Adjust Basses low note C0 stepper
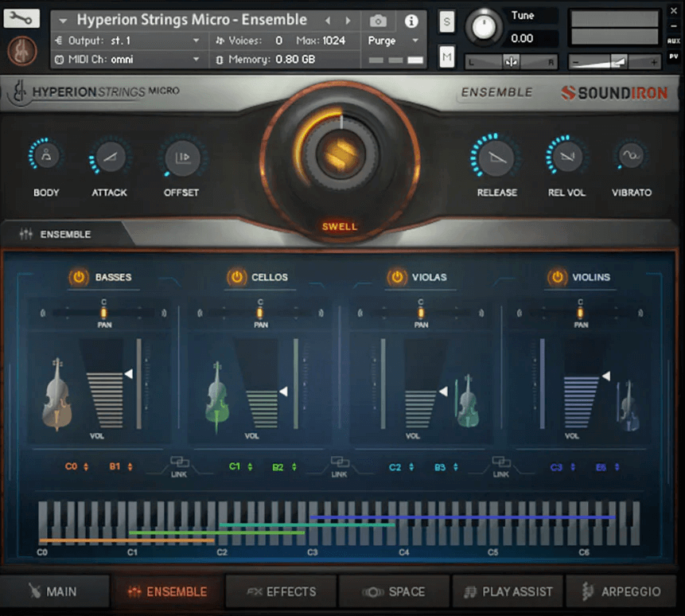 [86, 466]
